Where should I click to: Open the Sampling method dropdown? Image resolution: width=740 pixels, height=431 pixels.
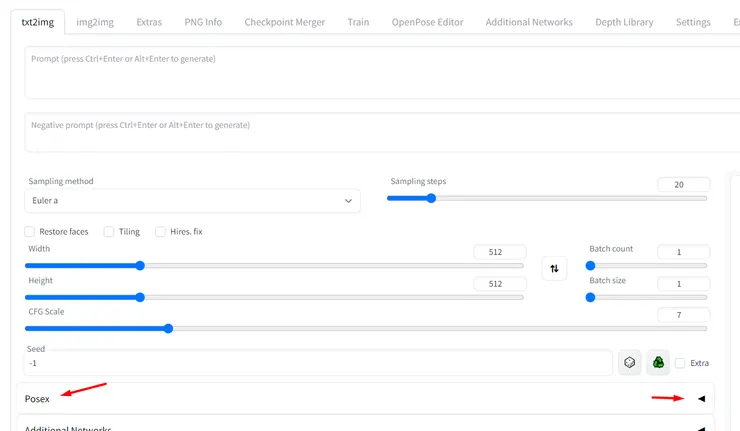click(x=192, y=200)
